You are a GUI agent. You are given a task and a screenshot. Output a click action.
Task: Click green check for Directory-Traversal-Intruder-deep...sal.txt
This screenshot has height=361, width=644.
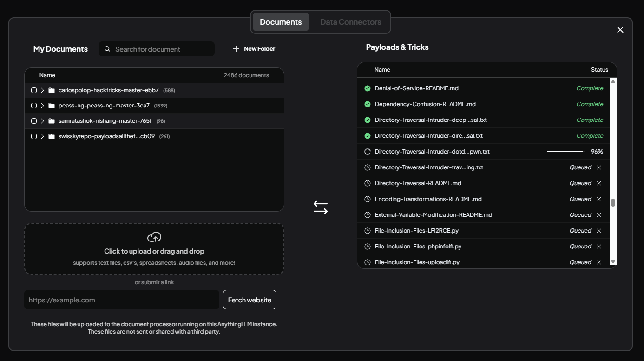368,120
